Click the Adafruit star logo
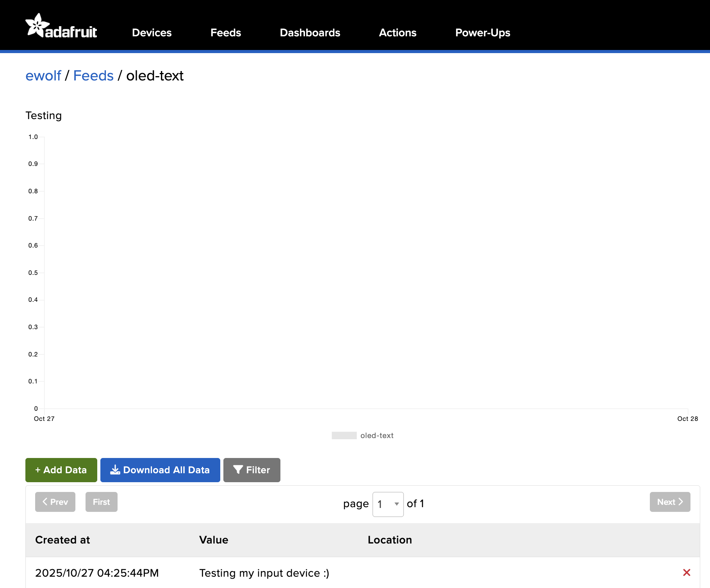 [x=37, y=26]
